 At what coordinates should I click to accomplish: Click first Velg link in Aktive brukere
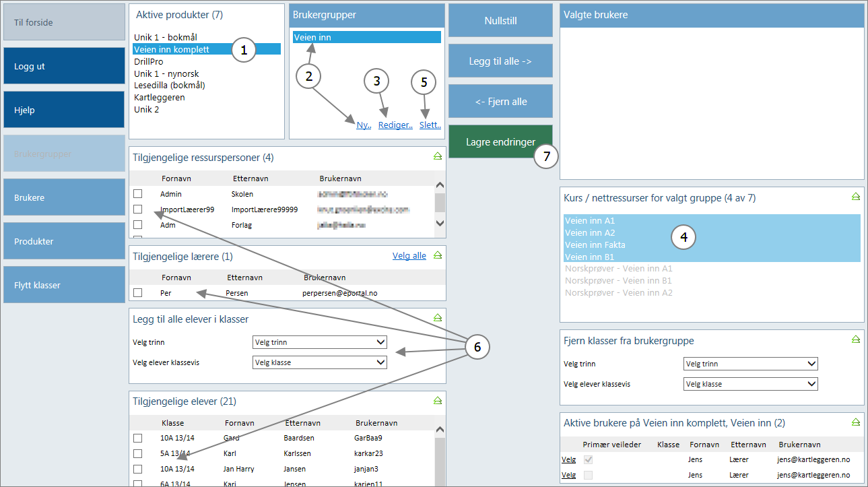[x=569, y=459]
